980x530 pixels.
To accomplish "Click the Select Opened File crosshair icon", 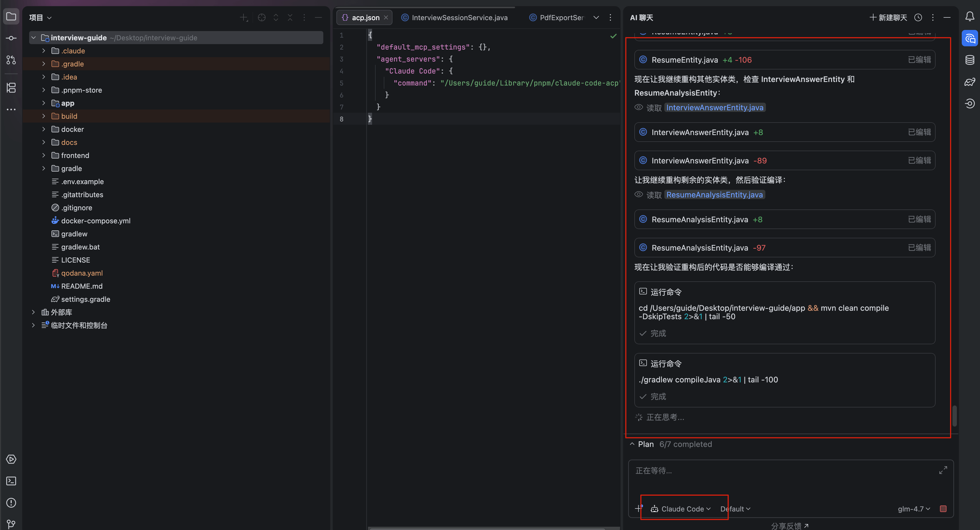I will (261, 17).
